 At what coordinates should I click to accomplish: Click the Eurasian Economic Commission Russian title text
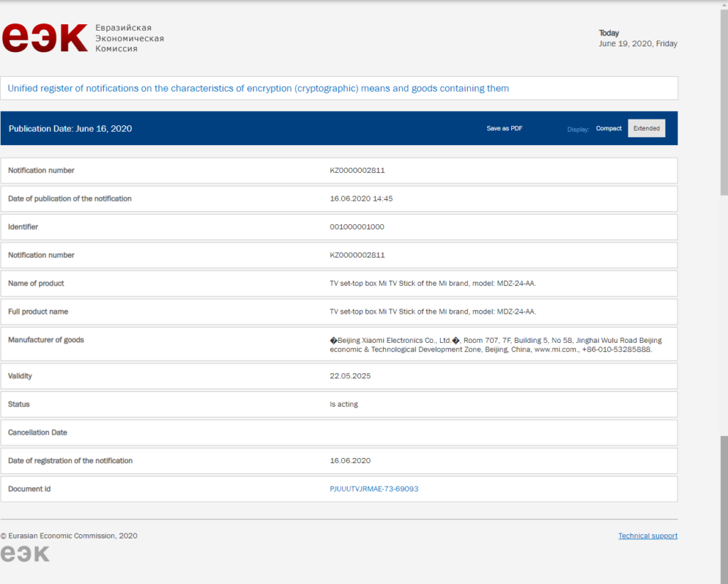[129, 38]
